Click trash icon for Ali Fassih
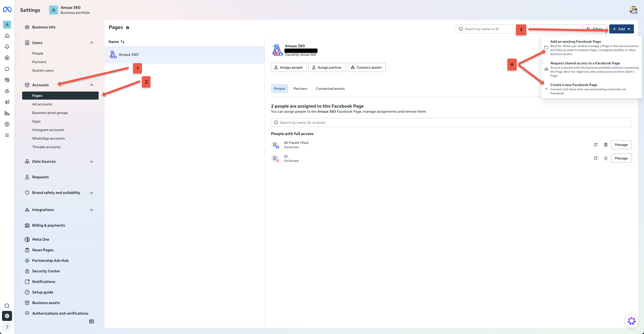644x334 pixels. (606, 145)
